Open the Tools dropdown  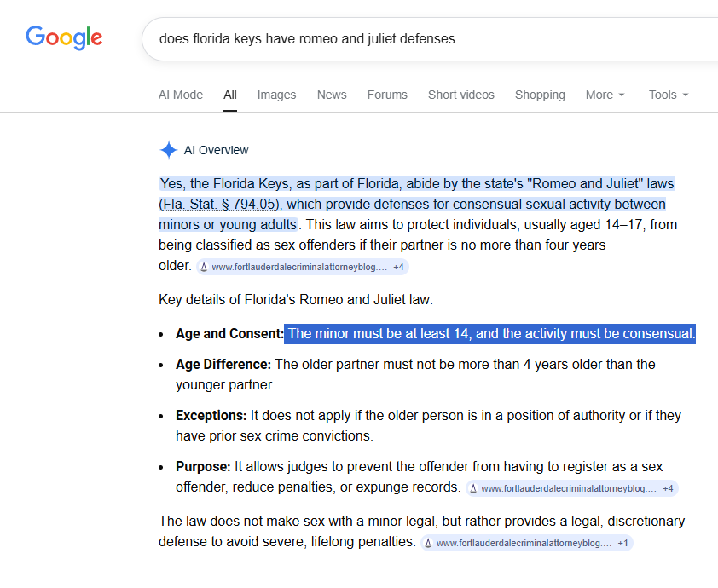(x=669, y=95)
